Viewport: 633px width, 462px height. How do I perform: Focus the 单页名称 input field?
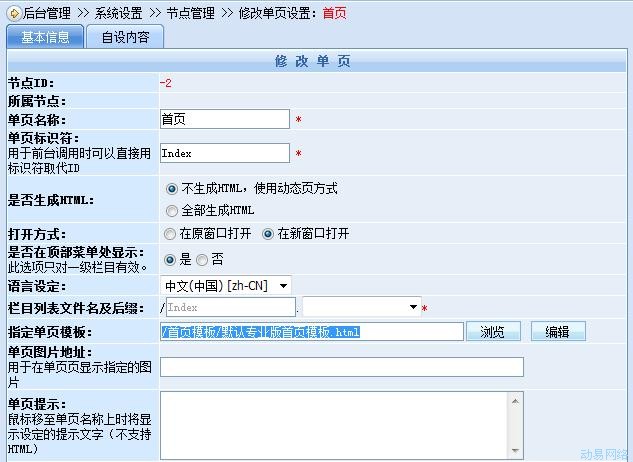pos(224,119)
